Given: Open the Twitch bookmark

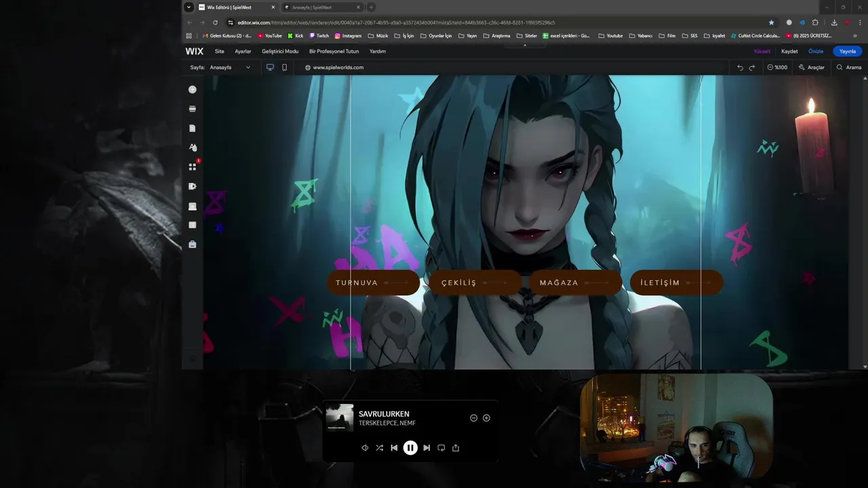Looking at the screenshot, I should pyautogui.click(x=319, y=36).
